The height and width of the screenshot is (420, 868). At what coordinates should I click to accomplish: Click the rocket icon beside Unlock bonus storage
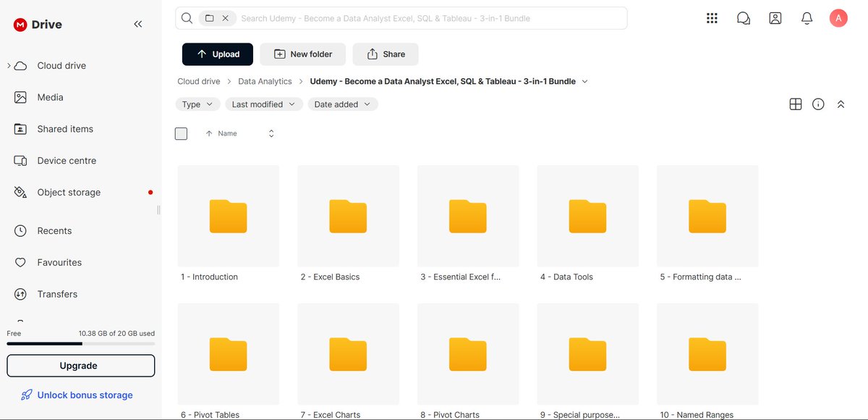click(x=26, y=395)
